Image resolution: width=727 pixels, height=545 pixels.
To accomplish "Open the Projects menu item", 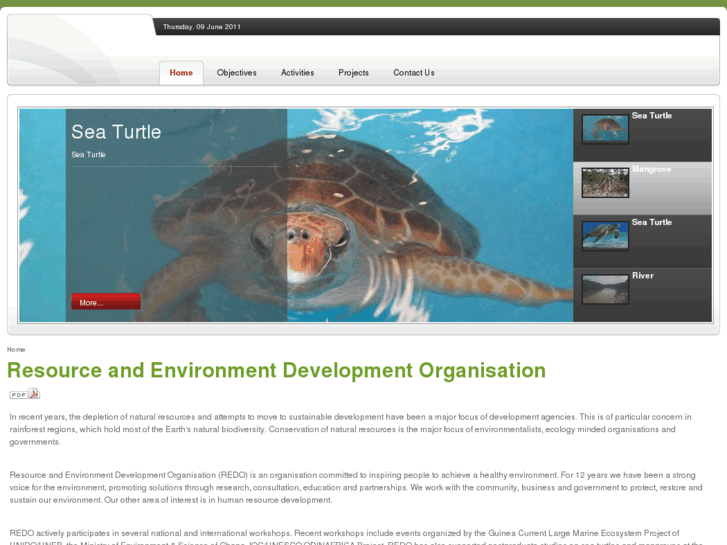I will (353, 73).
